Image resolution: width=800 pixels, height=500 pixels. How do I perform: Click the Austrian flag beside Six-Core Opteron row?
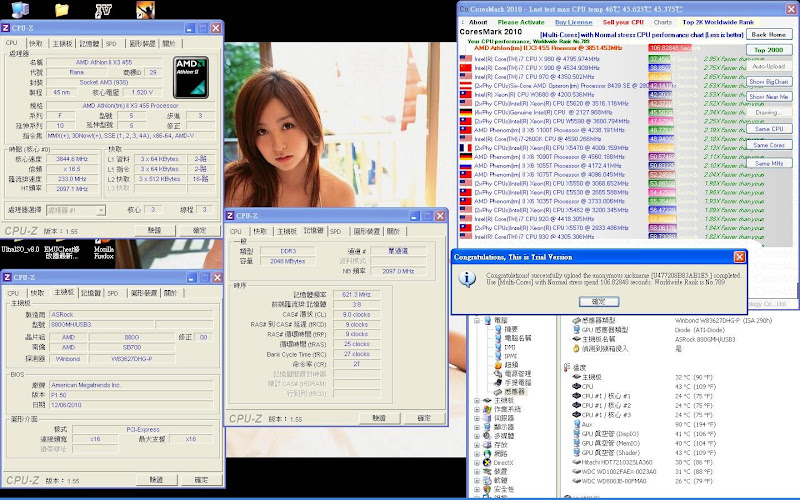[465, 85]
